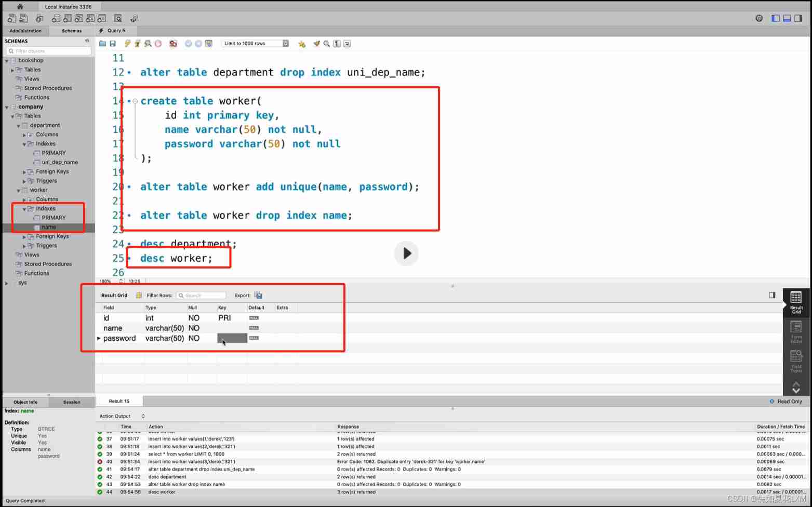
Task: Select the Local instance 3306 tab
Action: point(68,7)
